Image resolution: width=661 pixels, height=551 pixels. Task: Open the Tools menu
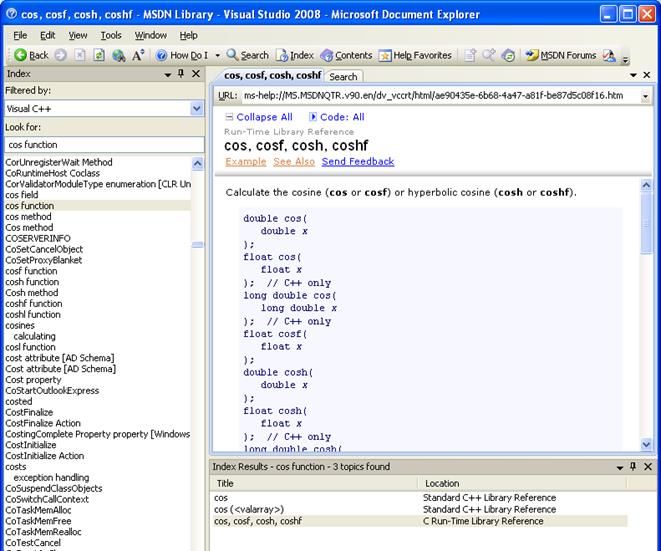(111, 35)
